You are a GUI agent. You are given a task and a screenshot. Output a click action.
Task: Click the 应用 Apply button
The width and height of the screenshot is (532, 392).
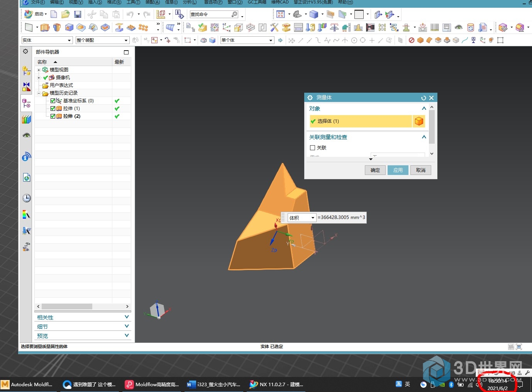tap(398, 170)
